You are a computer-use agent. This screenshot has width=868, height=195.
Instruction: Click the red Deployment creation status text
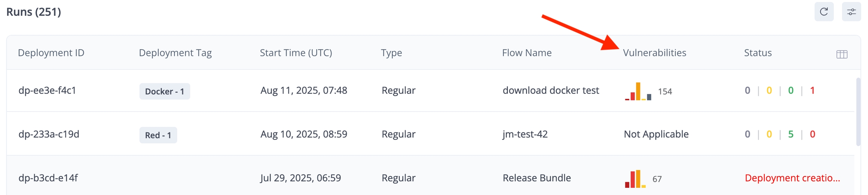tap(792, 178)
